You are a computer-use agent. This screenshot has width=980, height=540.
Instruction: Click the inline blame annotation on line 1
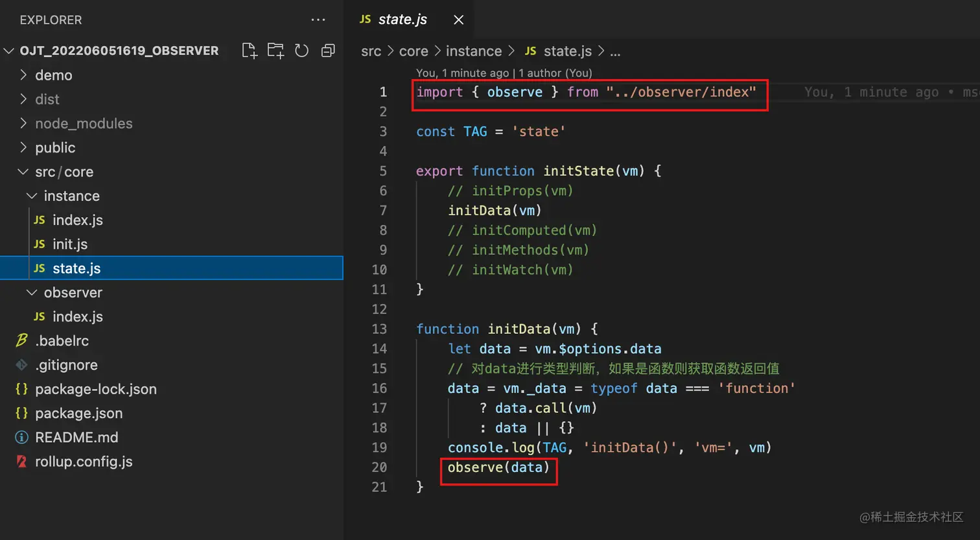(x=891, y=92)
